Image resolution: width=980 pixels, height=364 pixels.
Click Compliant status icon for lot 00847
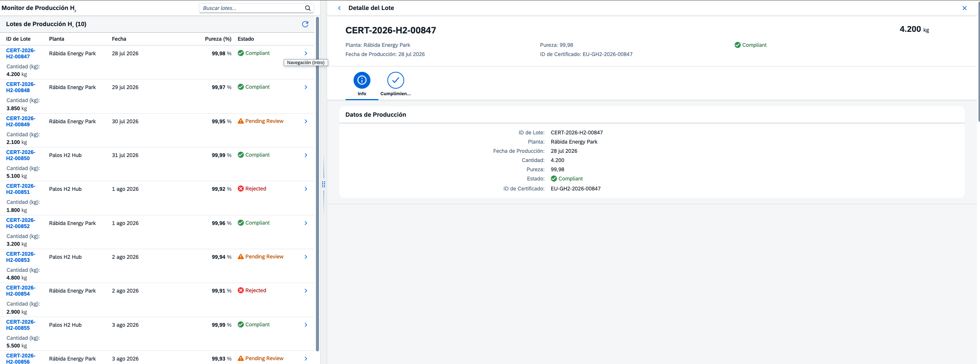(x=241, y=53)
